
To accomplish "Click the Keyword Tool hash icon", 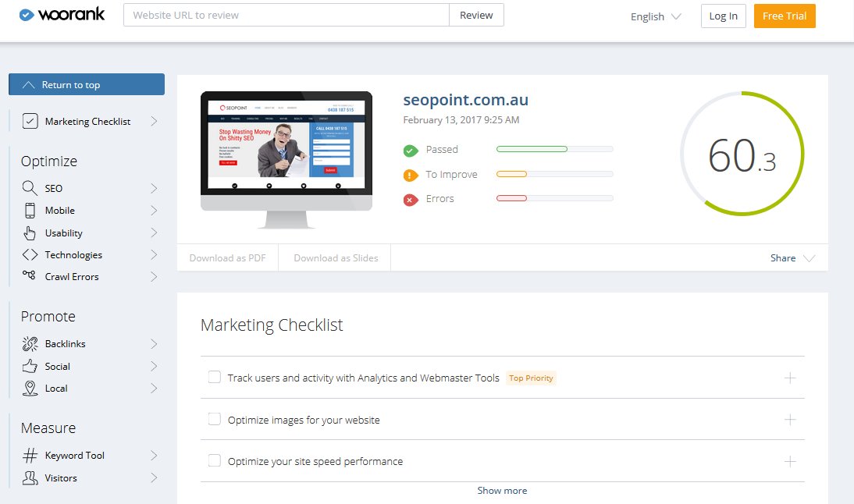I will [x=30, y=455].
